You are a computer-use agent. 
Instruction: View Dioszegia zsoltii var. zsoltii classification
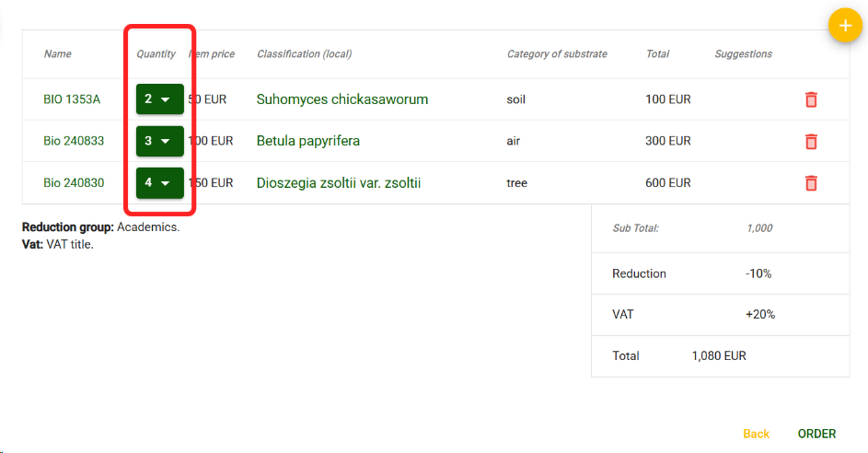pyautogui.click(x=338, y=183)
